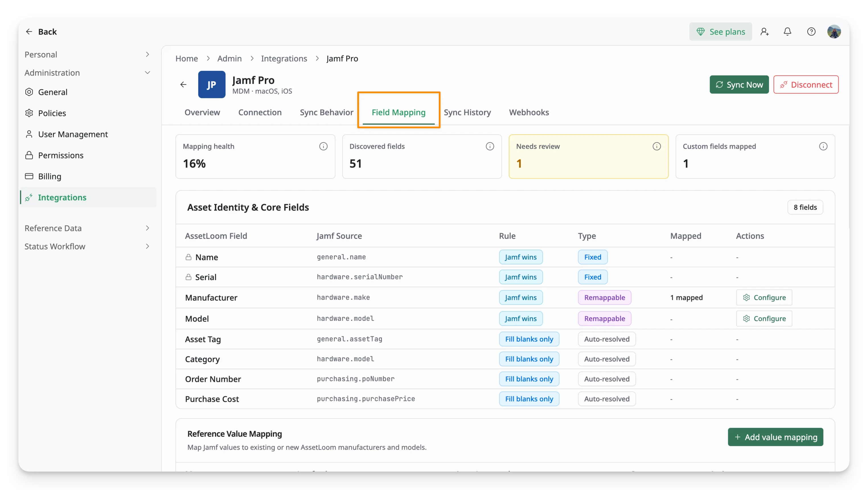Select Integrations in sidebar
The width and height of the screenshot is (868, 490).
88,197
